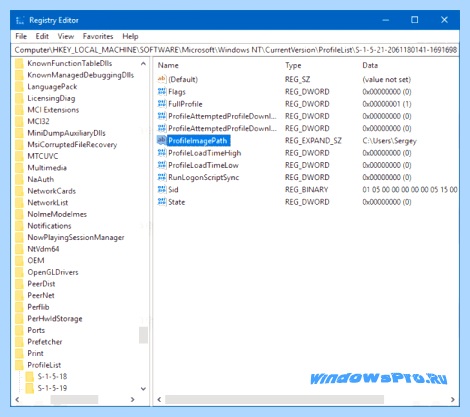Open the Favorites menu
Viewport: 470px width, 417px height.
click(x=98, y=36)
